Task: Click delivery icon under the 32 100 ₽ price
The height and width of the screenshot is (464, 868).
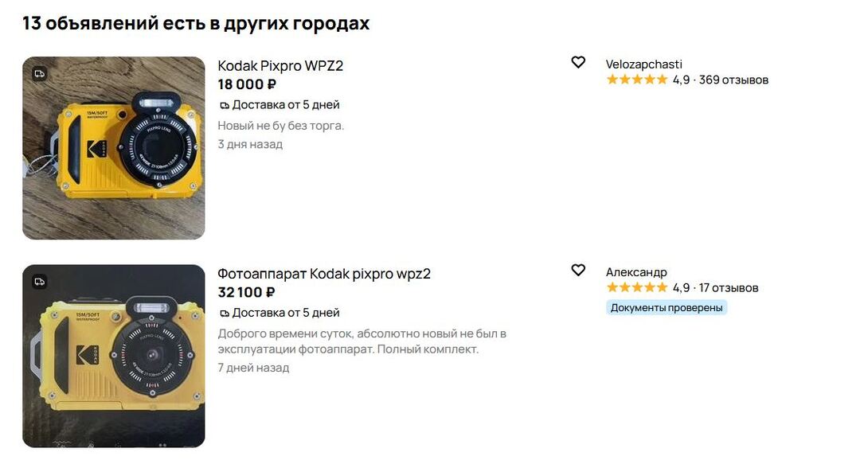Action: [x=225, y=313]
